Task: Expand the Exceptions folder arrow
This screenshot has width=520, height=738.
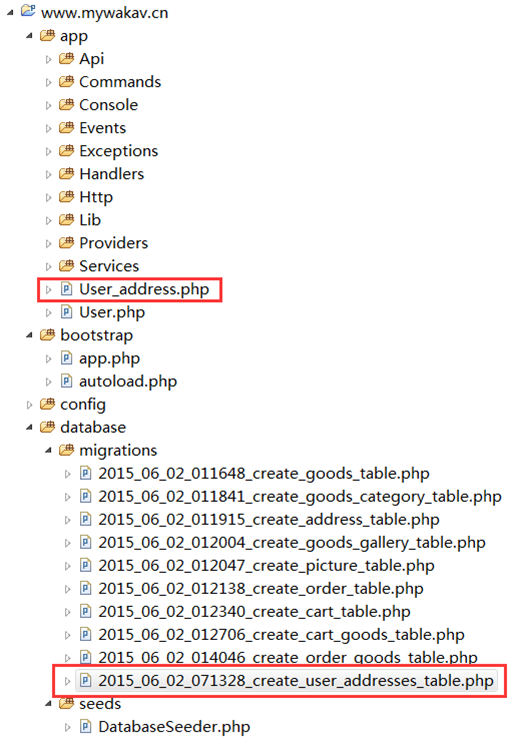Action: coord(48,152)
